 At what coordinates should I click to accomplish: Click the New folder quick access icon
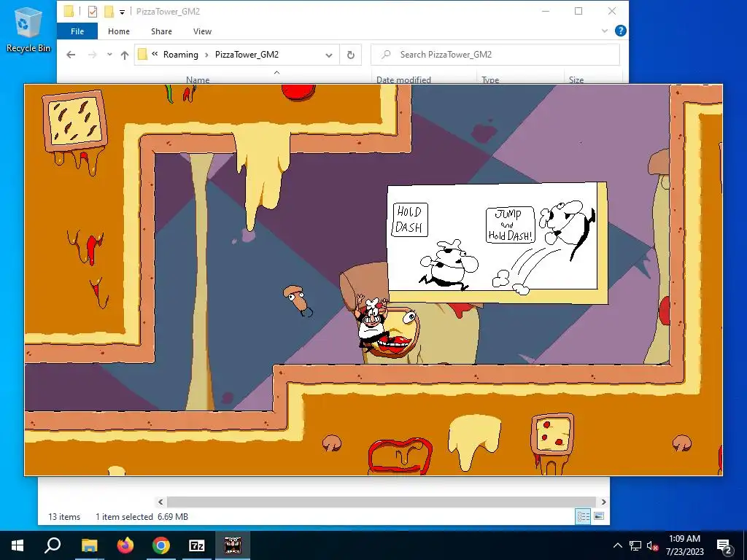pos(109,12)
